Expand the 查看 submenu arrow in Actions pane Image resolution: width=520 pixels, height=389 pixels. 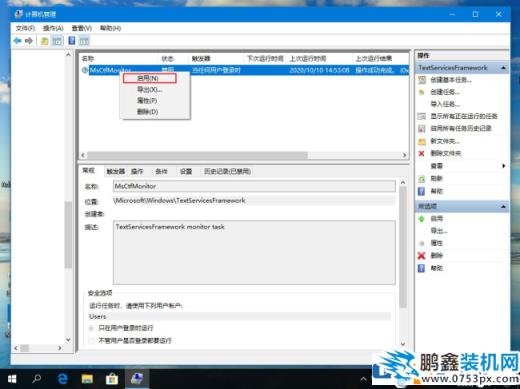tap(504, 166)
